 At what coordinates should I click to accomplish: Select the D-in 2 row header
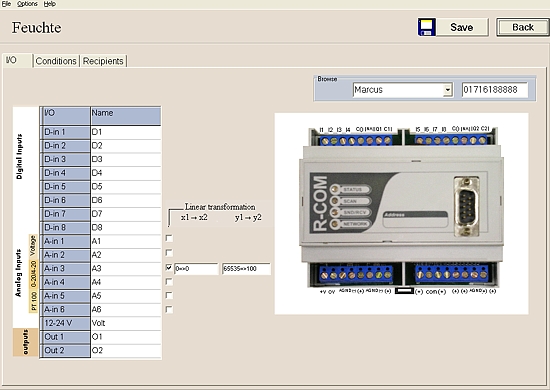point(65,146)
